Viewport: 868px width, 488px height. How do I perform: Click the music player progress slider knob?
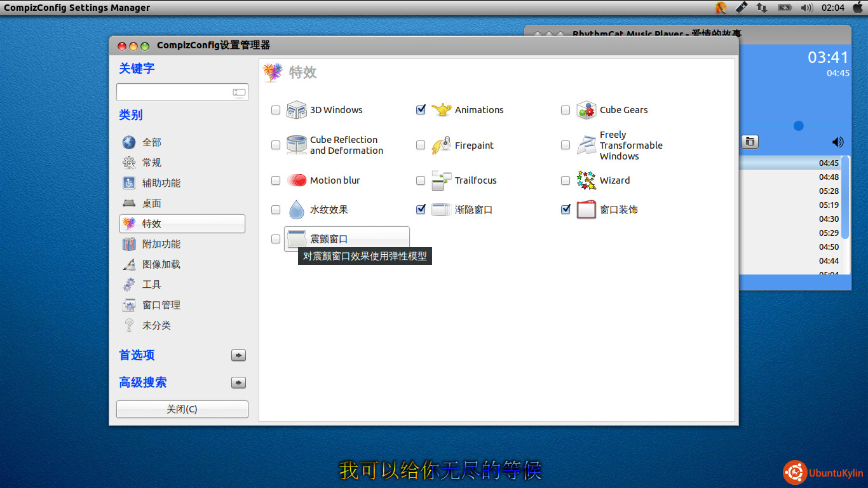[799, 126]
